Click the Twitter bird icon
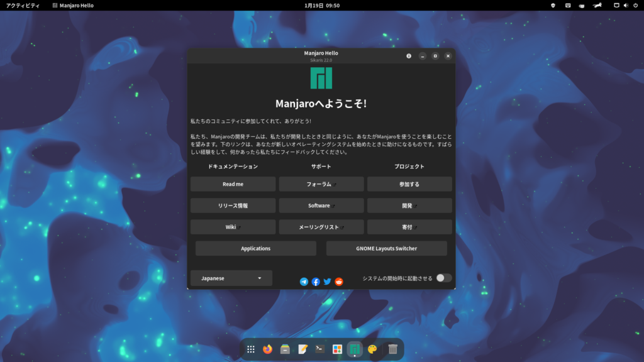 [327, 282]
